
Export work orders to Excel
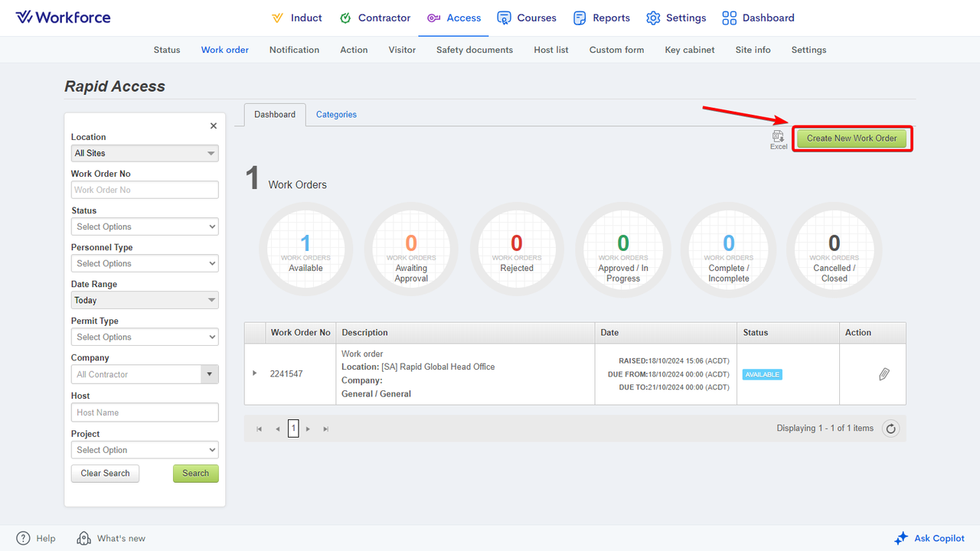(x=779, y=139)
